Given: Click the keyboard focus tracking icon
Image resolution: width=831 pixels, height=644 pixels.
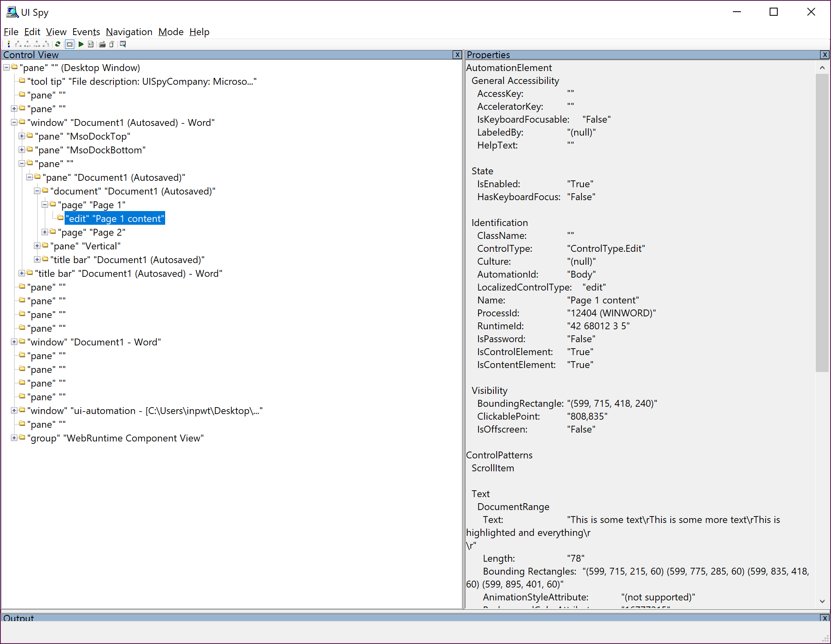Looking at the screenshot, I should click(x=102, y=44).
